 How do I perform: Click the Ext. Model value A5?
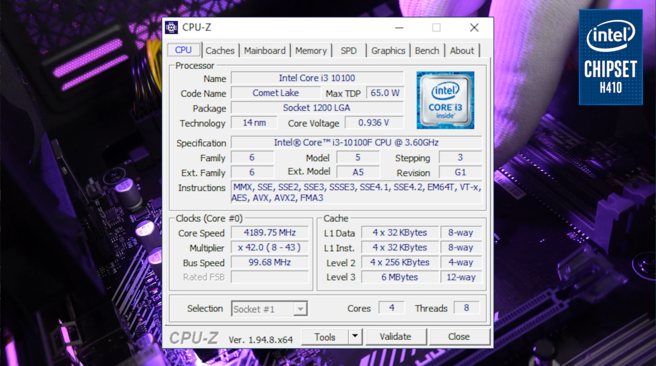(x=358, y=172)
